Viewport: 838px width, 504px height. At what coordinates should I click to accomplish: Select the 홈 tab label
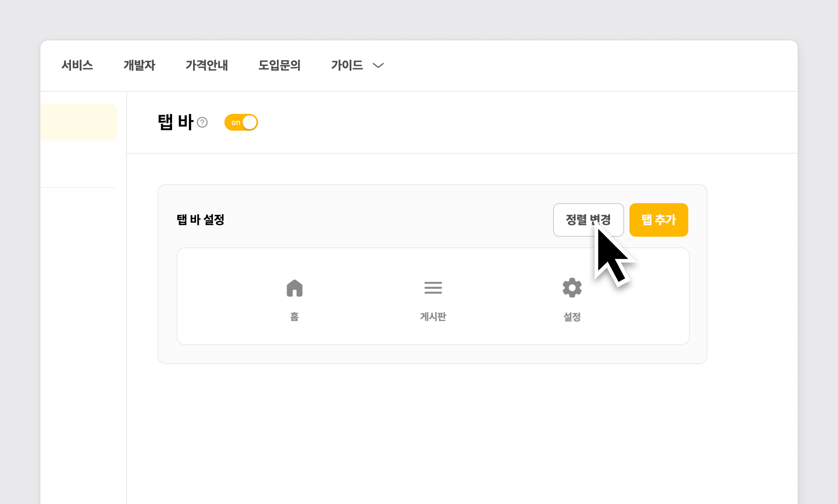point(294,316)
